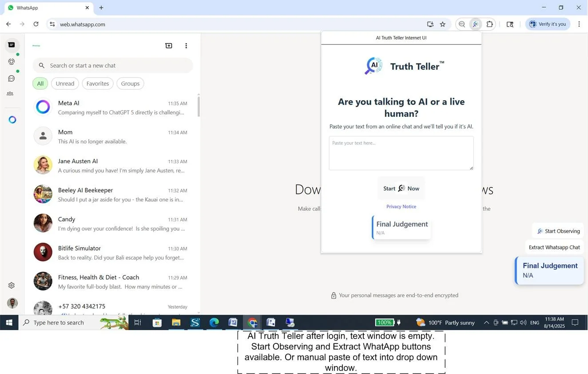Screen dimensions: 588x374
Task: Open the WhatsApp Channels sidebar icon
Action: click(12, 79)
